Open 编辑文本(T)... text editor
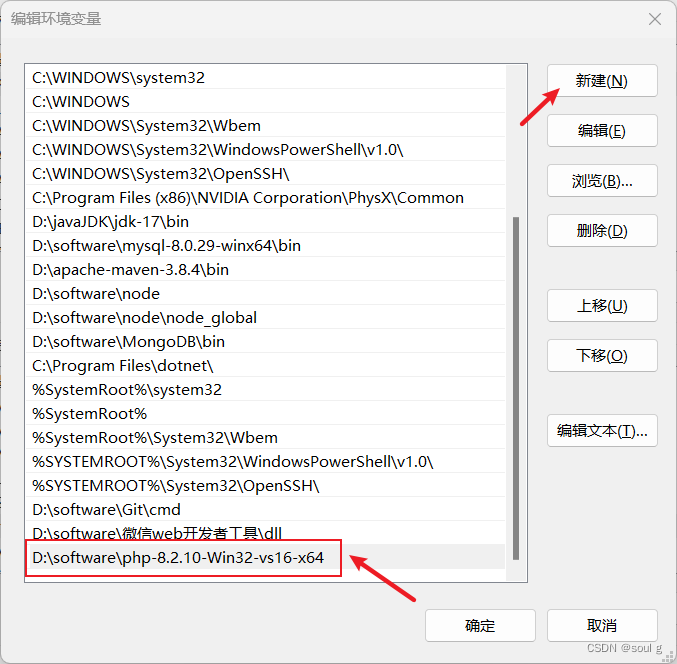Image resolution: width=677 pixels, height=664 pixels. tap(602, 430)
